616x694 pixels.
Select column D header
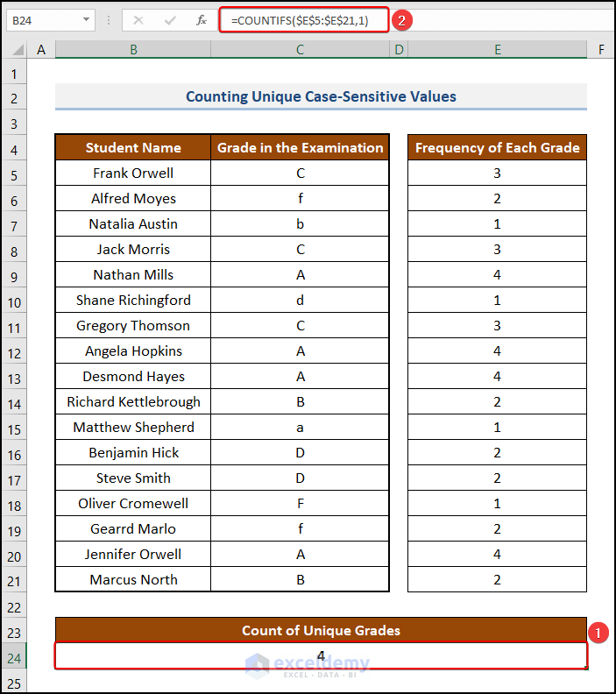pos(399,49)
